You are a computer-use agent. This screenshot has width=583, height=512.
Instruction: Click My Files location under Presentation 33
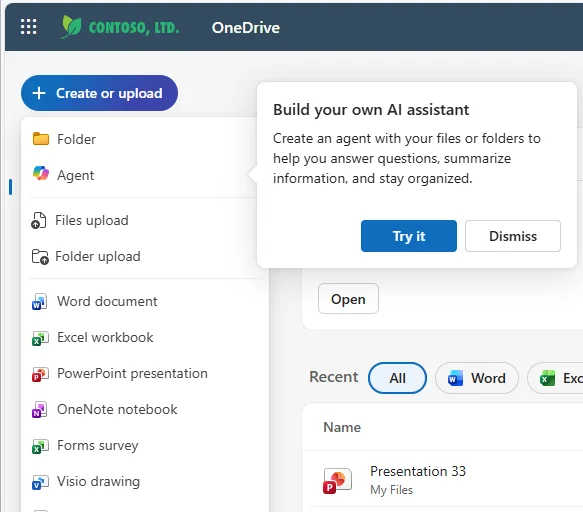click(x=392, y=490)
